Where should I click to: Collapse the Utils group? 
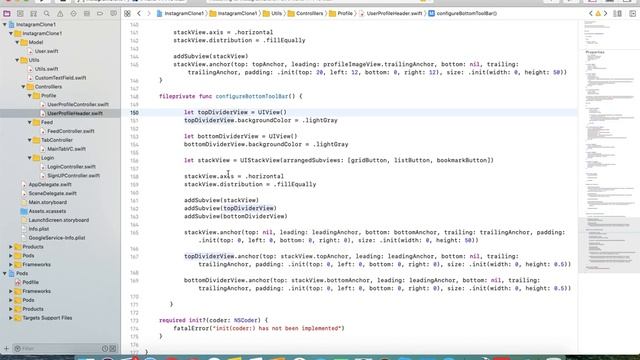(17, 60)
